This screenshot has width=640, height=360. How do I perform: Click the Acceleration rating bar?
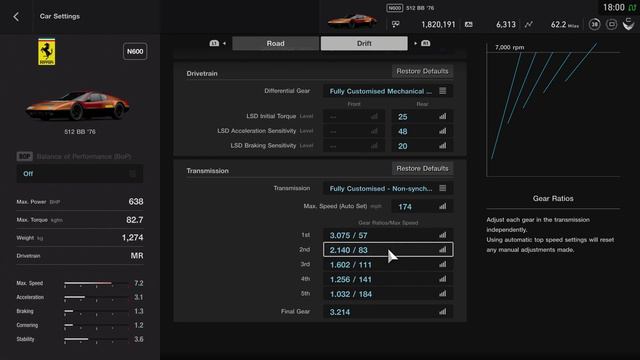96,298
